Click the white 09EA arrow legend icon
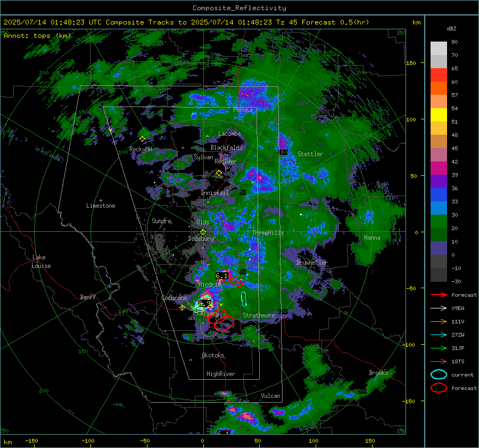Viewport: 479px width, 448px height. click(439, 308)
